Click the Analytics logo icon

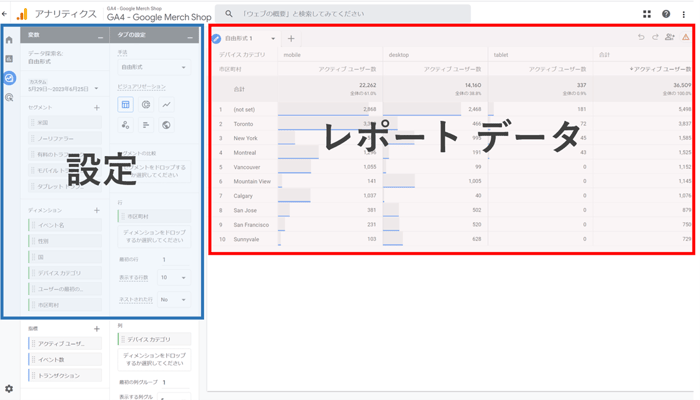22,14
